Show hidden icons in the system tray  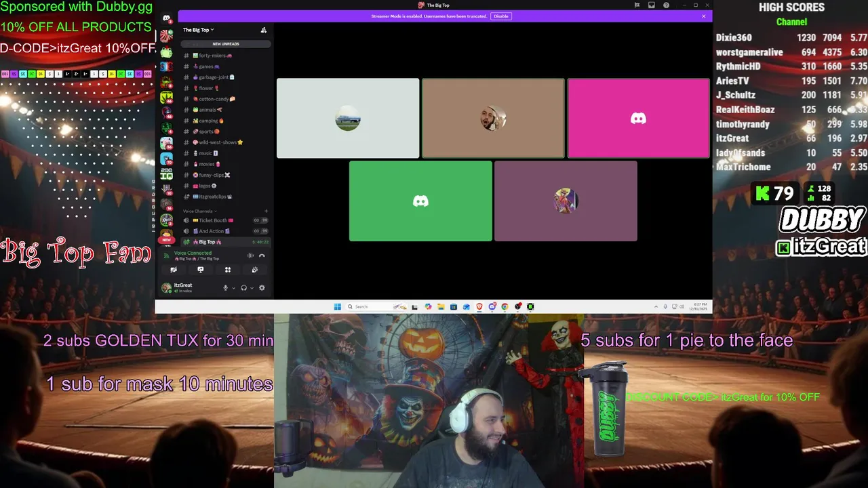[x=656, y=306]
